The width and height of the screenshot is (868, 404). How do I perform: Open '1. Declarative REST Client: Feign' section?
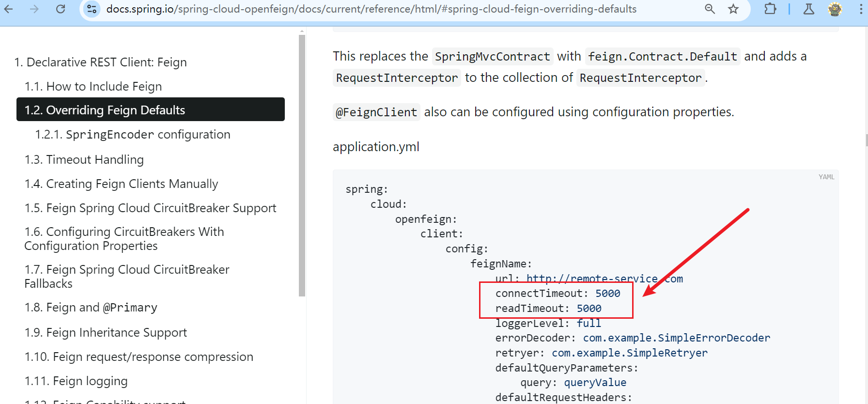coord(101,62)
